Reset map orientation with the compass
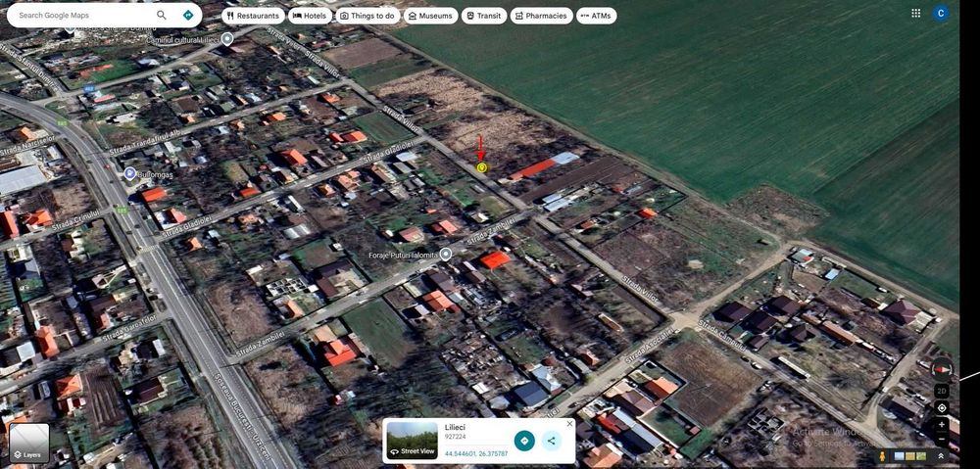This screenshot has height=469, width=980. tap(942, 369)
